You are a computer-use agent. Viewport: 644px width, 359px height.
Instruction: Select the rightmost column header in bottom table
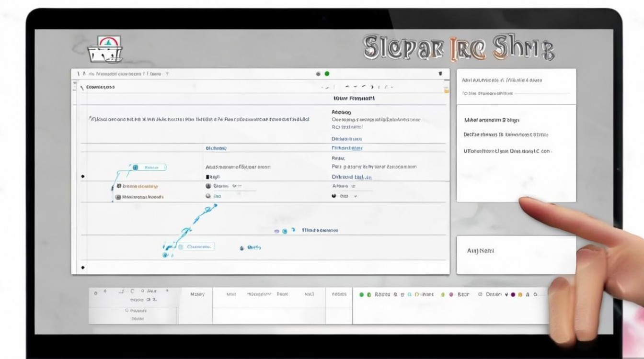339,294
